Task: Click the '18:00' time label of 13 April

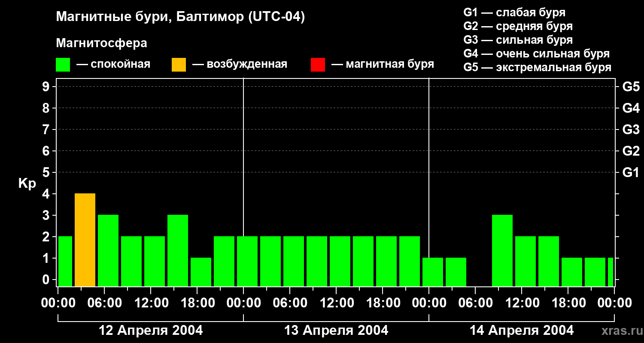Action: tap(383, 303)
